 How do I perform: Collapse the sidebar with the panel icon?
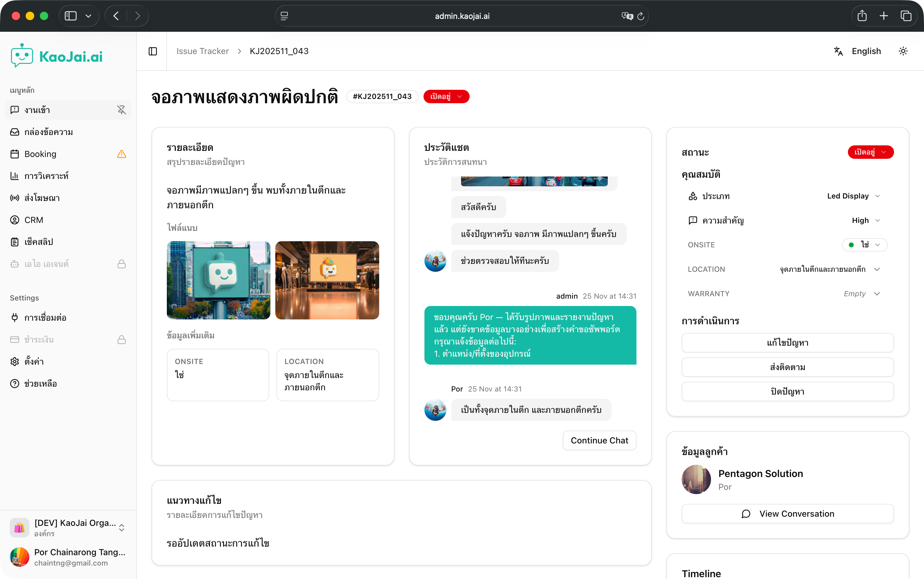click(x=152, y=51)
